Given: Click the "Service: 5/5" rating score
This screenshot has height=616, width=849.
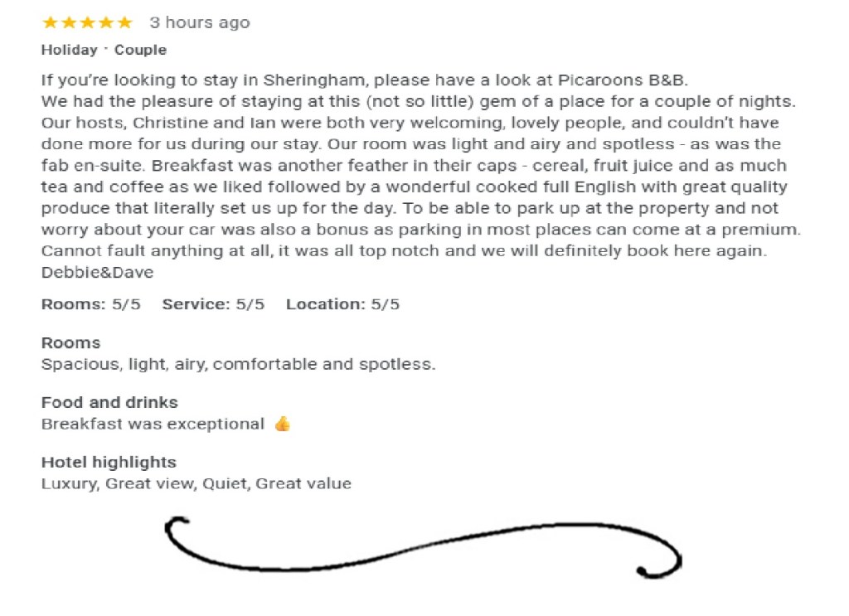Looking at the screenshot, I should click(x=213, y=304).
